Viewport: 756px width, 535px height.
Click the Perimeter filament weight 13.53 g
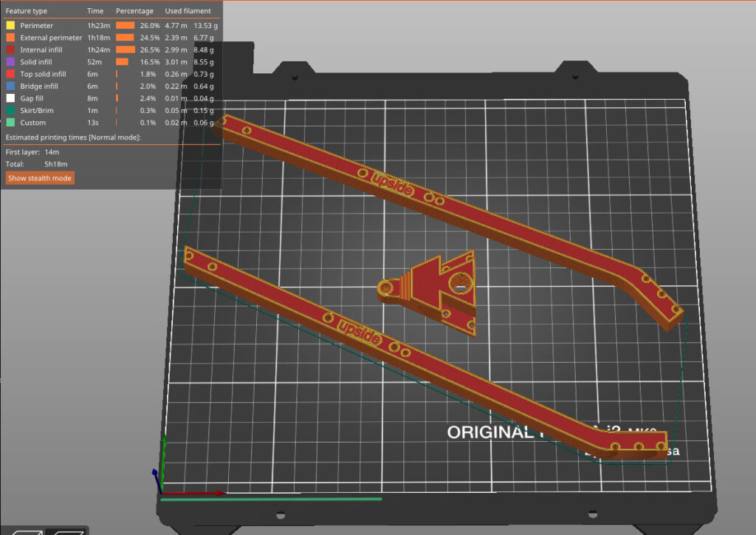pos(205,26)
